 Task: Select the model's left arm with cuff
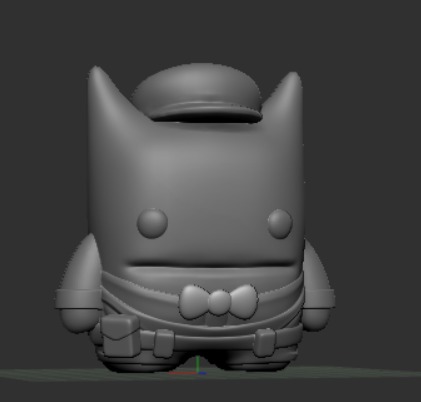coord(79,283)
